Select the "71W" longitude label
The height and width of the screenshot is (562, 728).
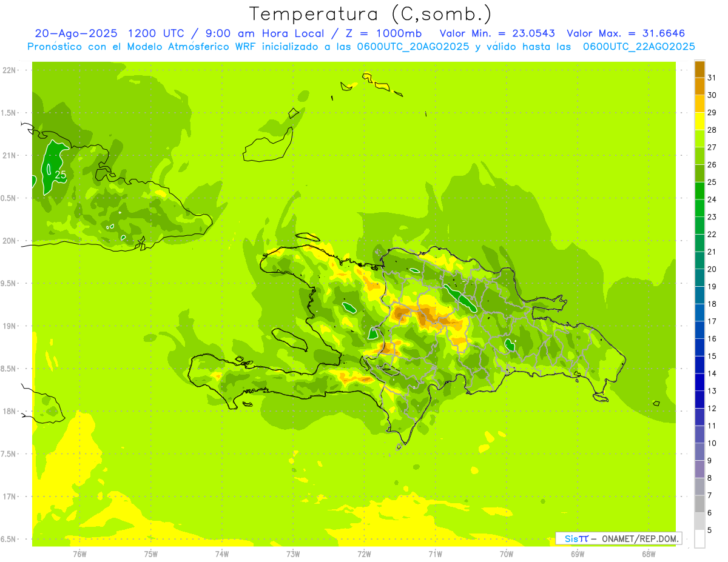point(435,555)
